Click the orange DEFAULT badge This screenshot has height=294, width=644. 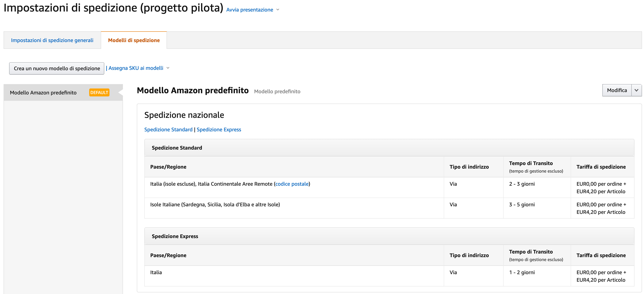tap(99, 93)
